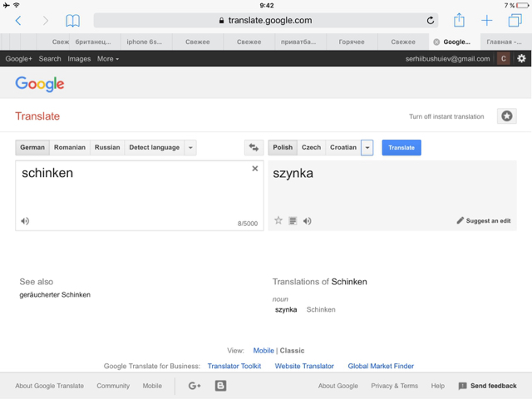
Task: Clear source text with X icon
Action: click(255, 169)
